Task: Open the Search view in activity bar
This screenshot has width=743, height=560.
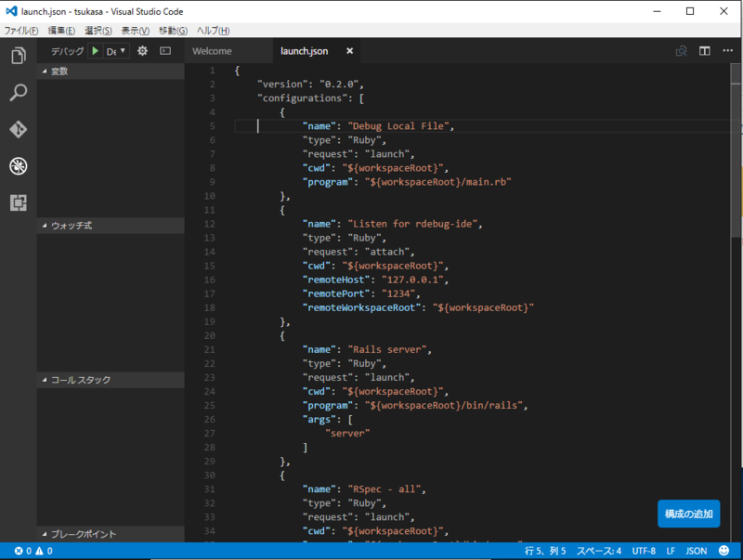Action: coord(19,92)
